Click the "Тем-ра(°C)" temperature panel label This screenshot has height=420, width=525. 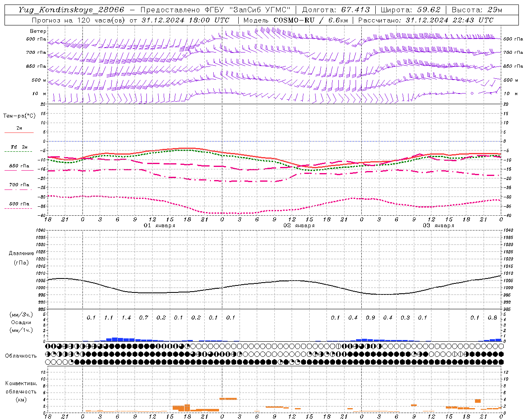pos(19,116)
